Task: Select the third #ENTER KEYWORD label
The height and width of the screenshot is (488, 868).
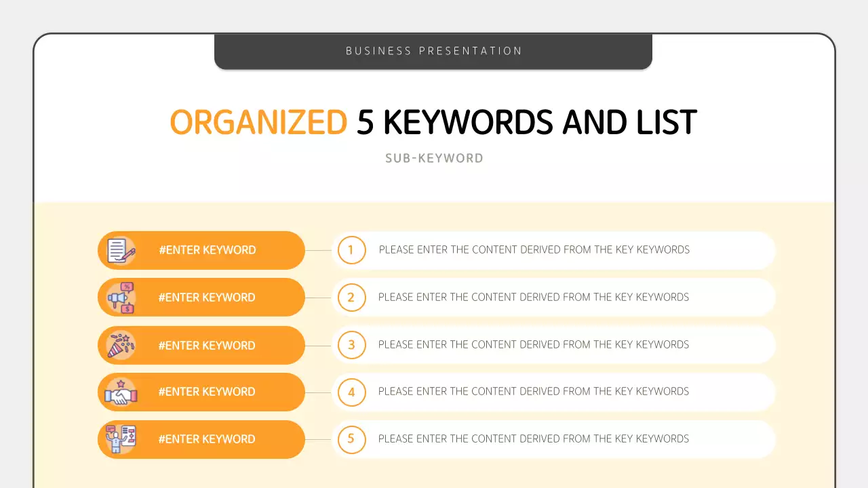Action: click(x=207, y=345)
